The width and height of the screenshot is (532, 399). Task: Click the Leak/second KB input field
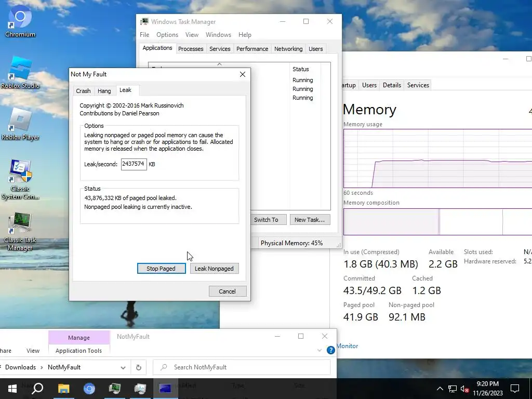(134, 164)
